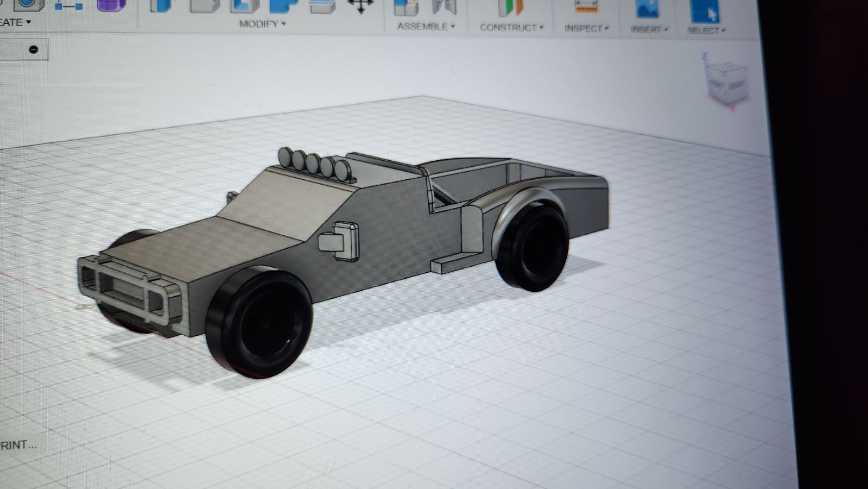Collapse the browser panel with black dot
868x489 pixels.
[x=33, y=49]
